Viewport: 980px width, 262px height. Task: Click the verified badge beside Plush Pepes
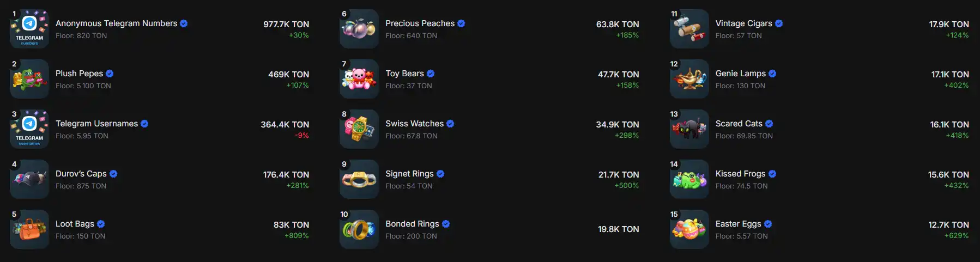tap(110, 74)
